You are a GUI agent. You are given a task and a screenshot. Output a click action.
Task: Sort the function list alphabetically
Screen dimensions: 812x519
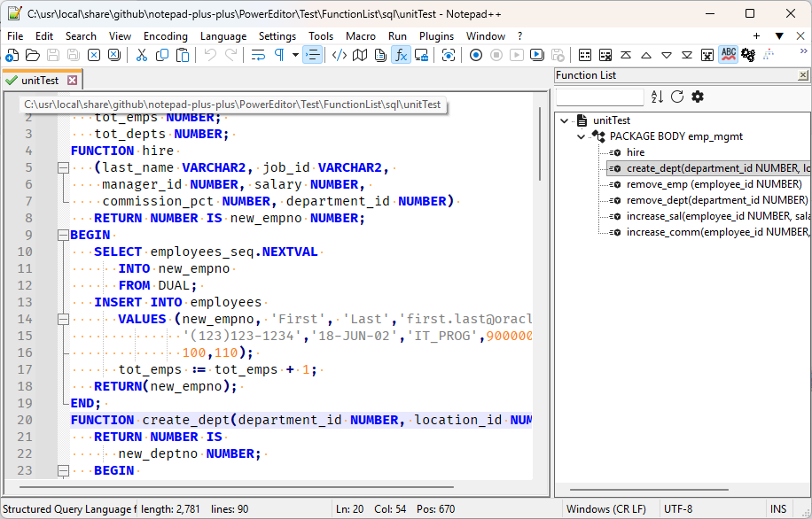tap(657, 97)
